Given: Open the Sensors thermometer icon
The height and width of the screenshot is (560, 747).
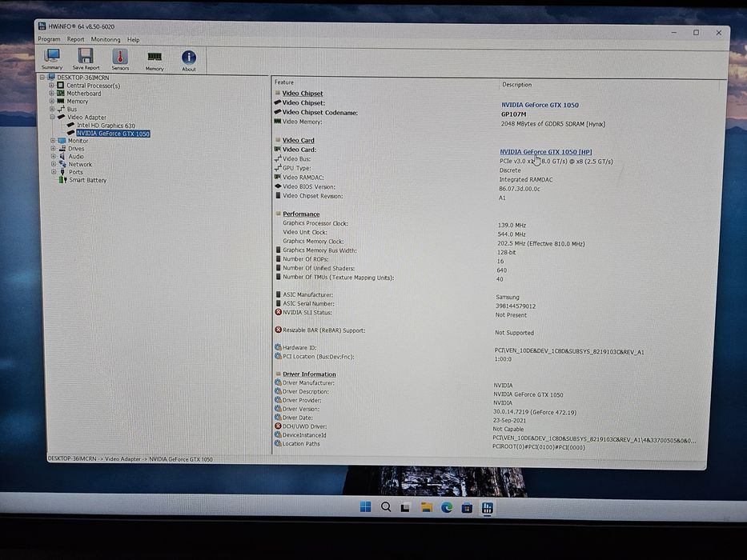Looking at the screenshot, I should click(x=120, y=59).
